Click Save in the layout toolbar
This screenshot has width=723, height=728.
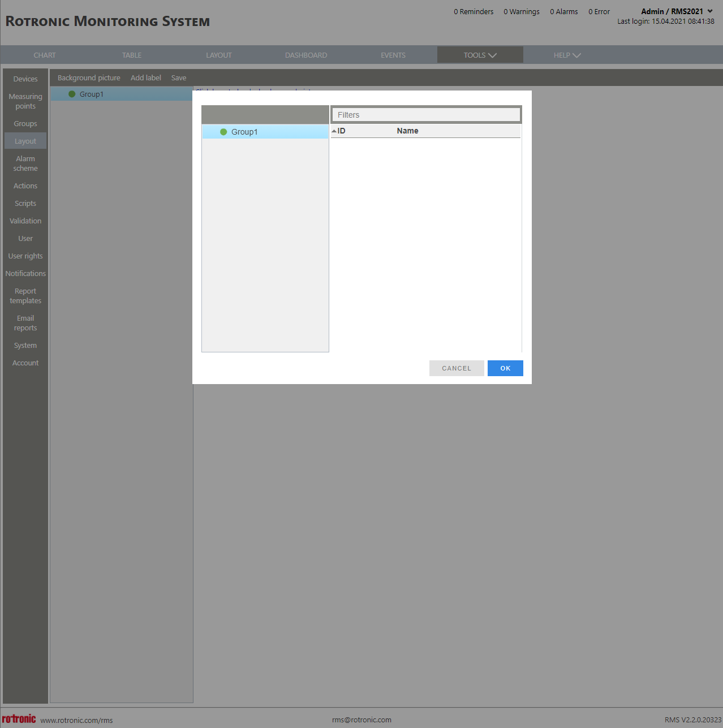[x=179, y=78]
